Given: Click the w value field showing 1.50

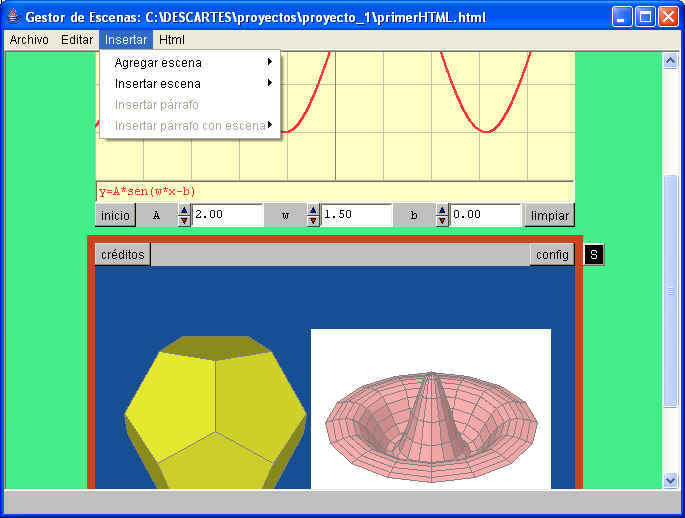Looking at the screenshot, I should pyautogui.click(x=356, y=215).
